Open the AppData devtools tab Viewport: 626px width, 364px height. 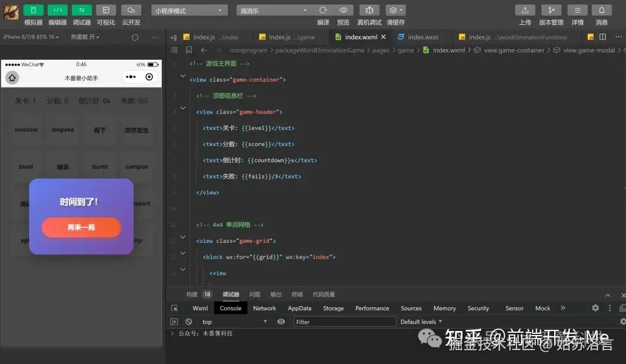300,308
